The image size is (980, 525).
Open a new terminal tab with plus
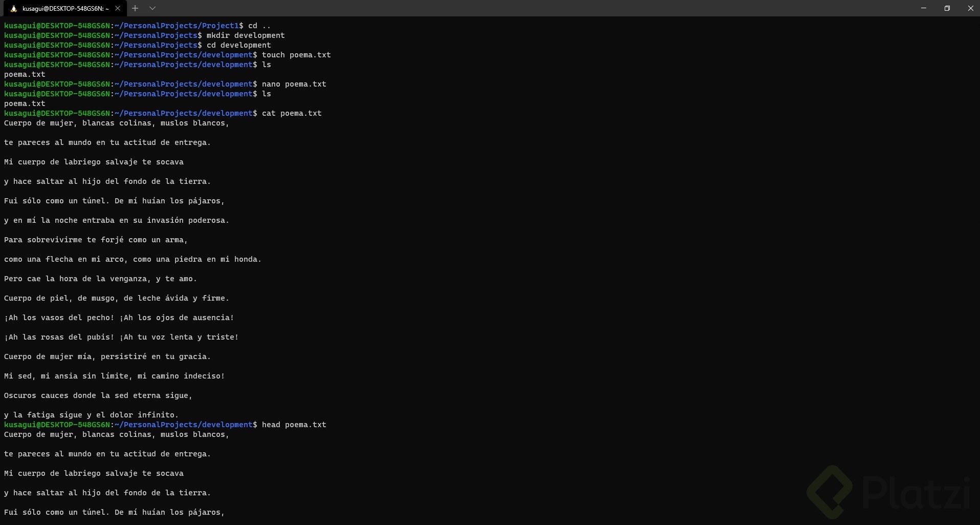[135, 8]
